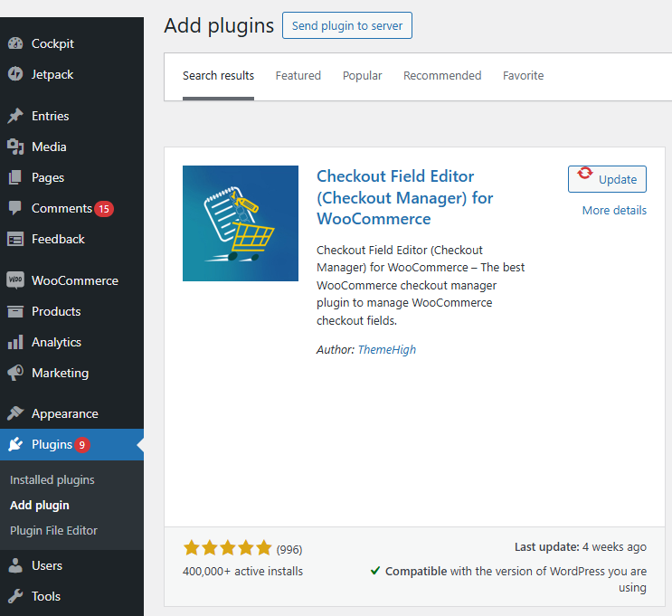Click the plugin description paragraph
Image resolution: width=672 pixels, height=616 pixels.
point(421,285)
